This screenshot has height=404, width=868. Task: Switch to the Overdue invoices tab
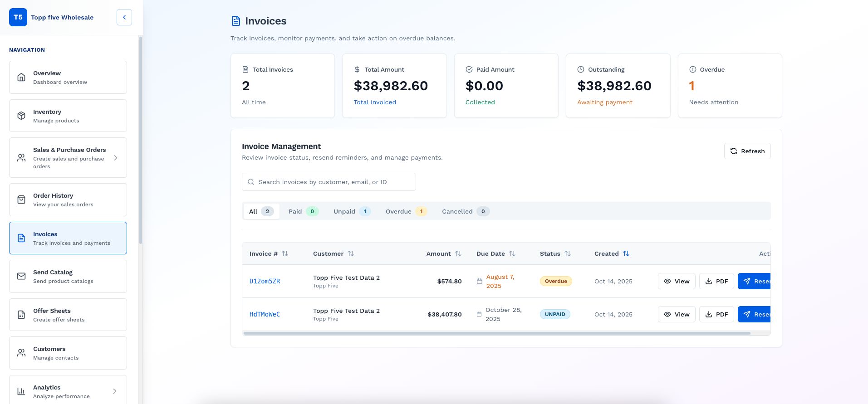coord(405,211)
